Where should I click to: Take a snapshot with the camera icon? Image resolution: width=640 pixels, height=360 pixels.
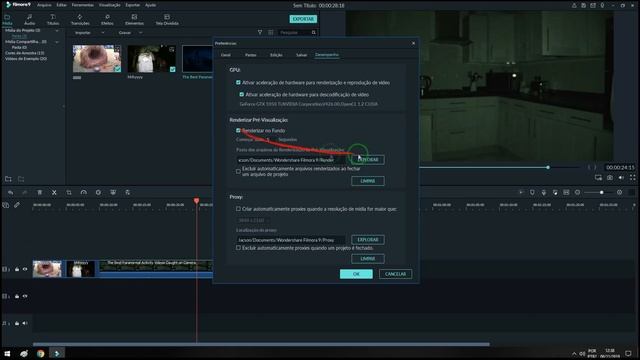pos(609,178)
